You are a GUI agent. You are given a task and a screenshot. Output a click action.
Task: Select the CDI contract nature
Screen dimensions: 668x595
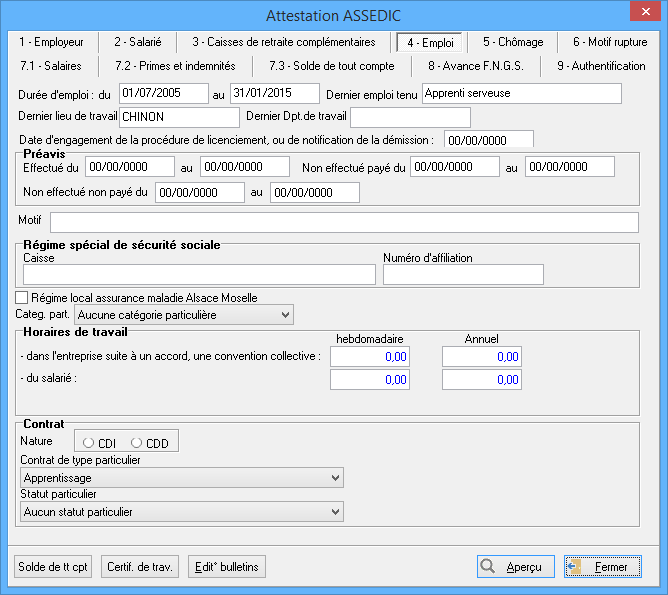90,443
